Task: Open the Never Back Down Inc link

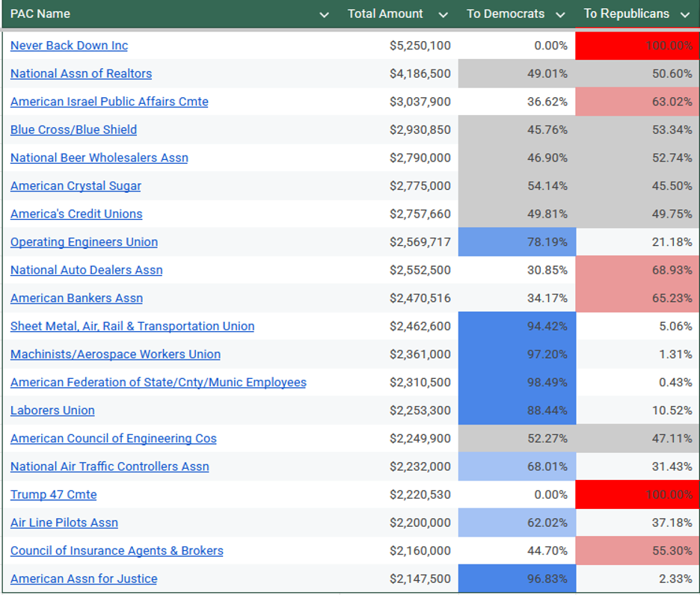Action: (70, 46)
